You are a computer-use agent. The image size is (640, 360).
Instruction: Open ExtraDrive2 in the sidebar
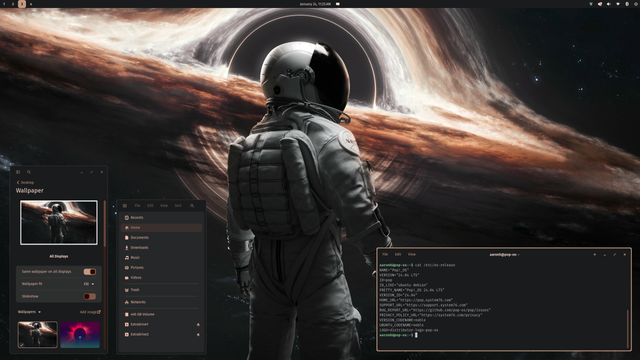[162, 334]
